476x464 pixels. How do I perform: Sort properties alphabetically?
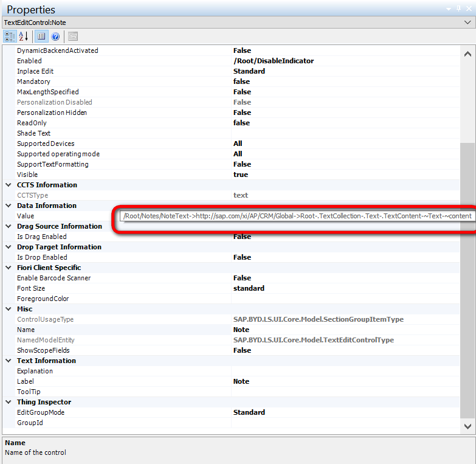(x=23, y=36)
